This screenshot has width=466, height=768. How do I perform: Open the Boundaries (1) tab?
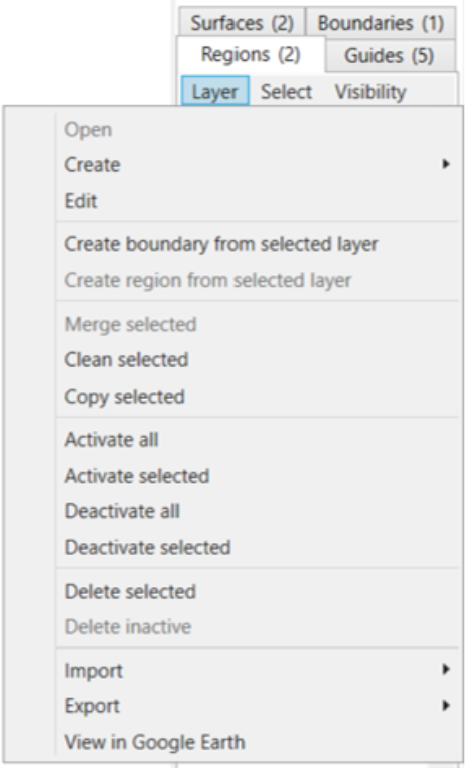(381, 23)
